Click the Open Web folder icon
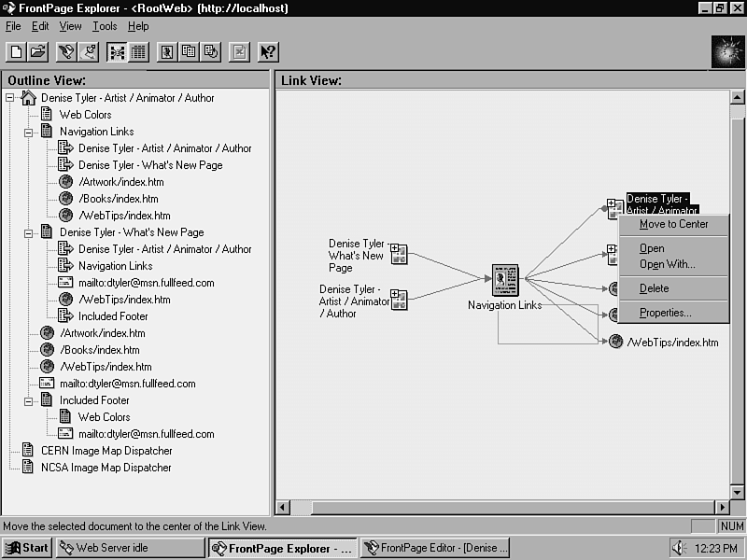Screen dimensions: 747x560 click(x=37, y=52)
